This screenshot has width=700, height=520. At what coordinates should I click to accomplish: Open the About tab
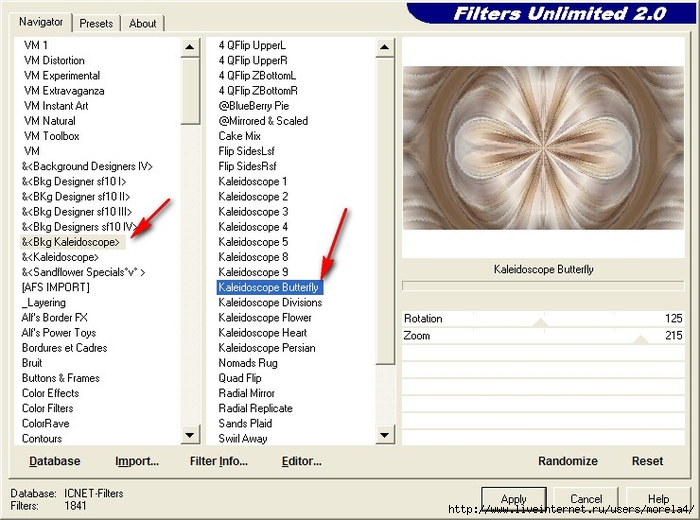click(142, 23)
